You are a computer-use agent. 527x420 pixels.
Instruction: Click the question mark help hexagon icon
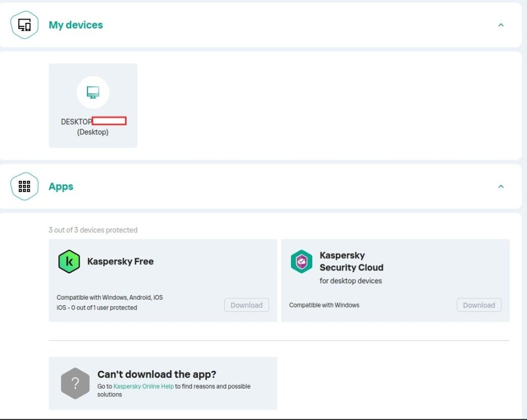(x=75, y=383)
